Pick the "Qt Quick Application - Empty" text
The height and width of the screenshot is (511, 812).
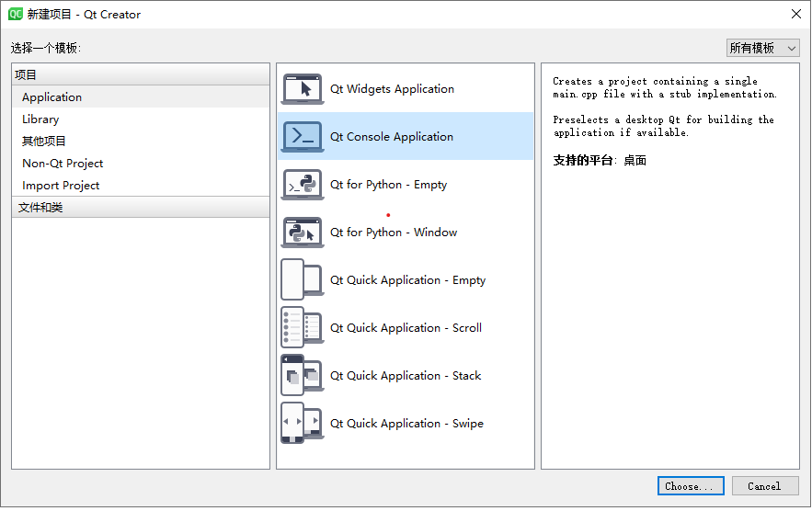tap(408, 280)
